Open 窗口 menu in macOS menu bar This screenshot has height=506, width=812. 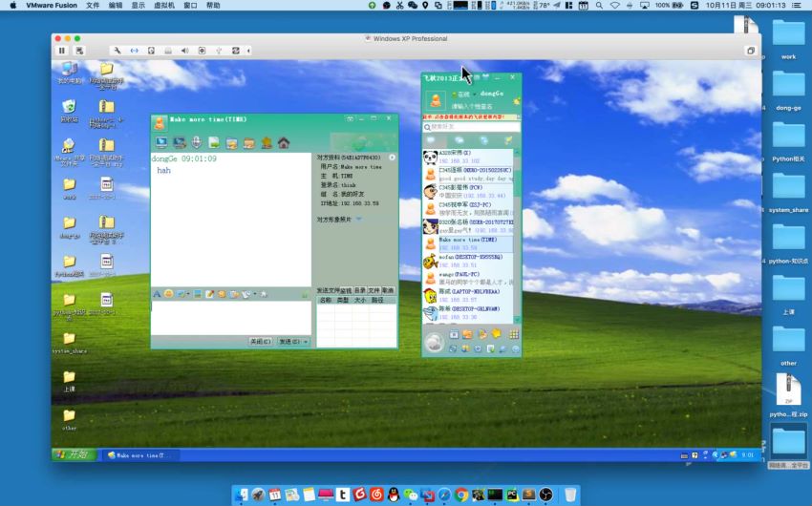tap(190, 5)
